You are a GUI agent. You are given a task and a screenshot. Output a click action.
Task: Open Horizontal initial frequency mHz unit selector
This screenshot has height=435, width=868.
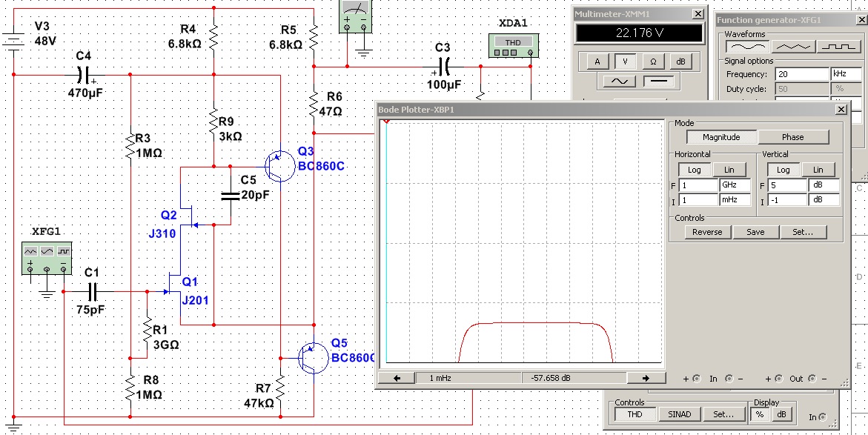coord(735,200)
